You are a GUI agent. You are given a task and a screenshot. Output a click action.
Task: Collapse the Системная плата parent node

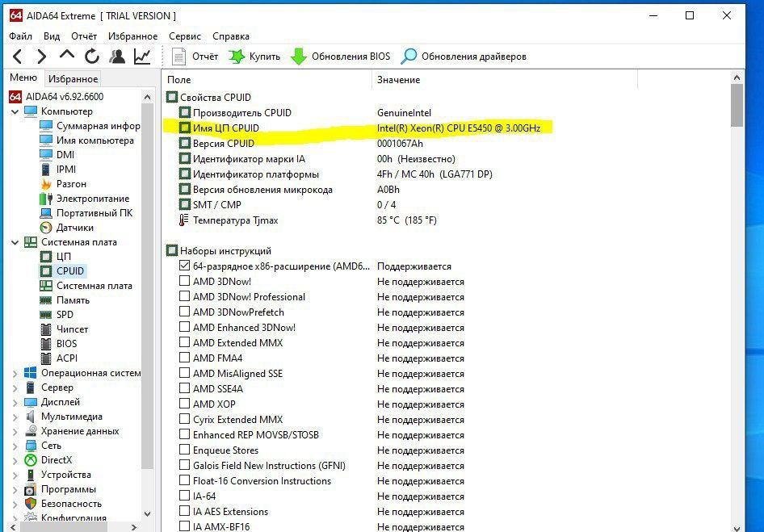click(15, 242)
